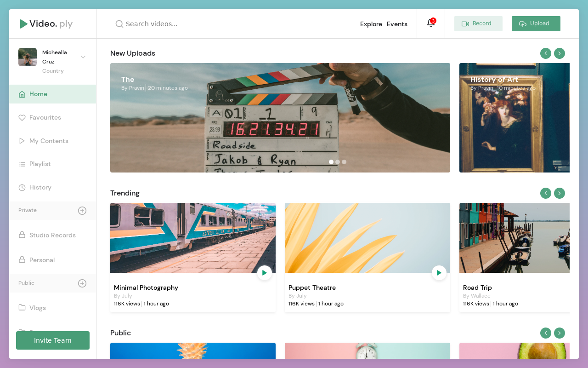Open Favourites in the sidebar
Screen dimensions: 588x368
[x=45, y=118]
